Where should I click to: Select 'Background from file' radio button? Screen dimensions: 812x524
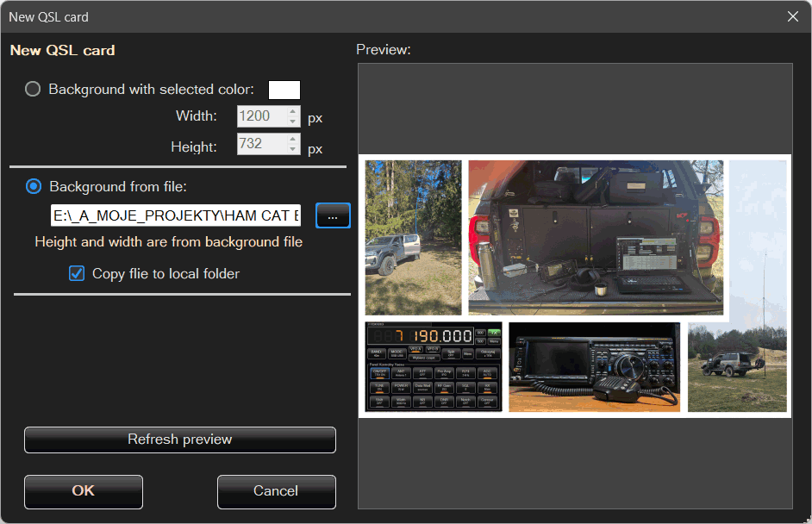pyautogui.click(x=34, y=186)
